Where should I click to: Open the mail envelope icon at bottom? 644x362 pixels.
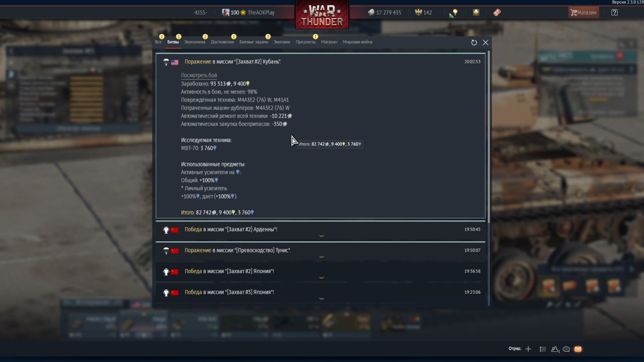coord(578,349)
